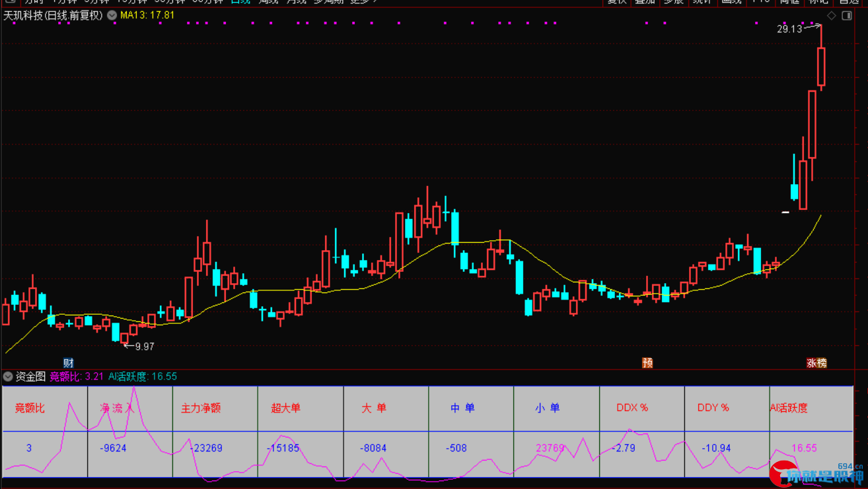Open the 涨榜 marker on the timeline
Screen dimensions: 868x489
point(816,363)
